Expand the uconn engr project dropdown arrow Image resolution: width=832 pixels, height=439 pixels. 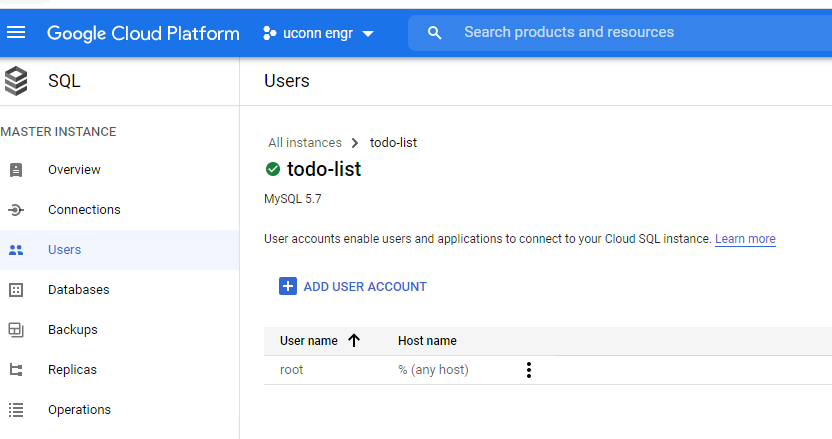click(x=368, y=34)
